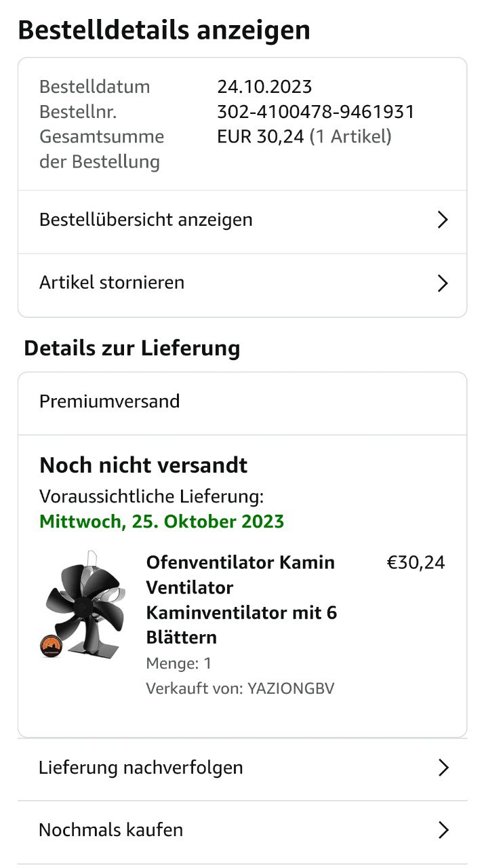
Task: Click the Menge: 1 quantity text
Action: click(x=179, y=663)
